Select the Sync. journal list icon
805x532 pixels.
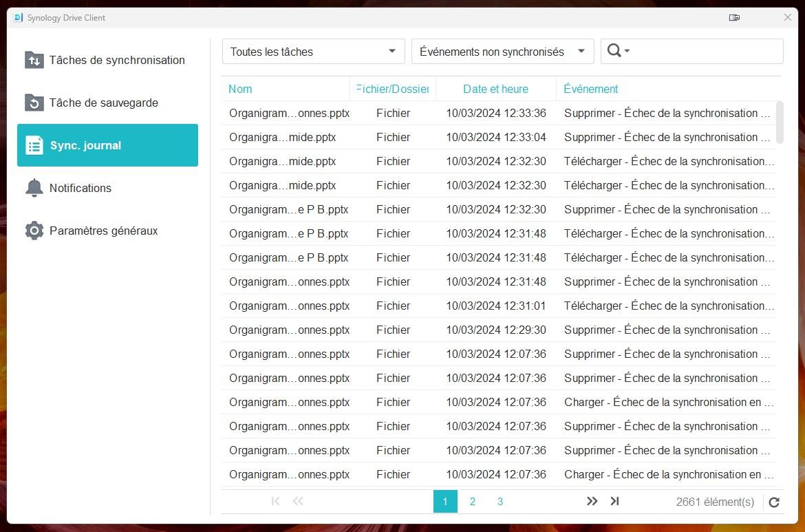pos(34,145)
